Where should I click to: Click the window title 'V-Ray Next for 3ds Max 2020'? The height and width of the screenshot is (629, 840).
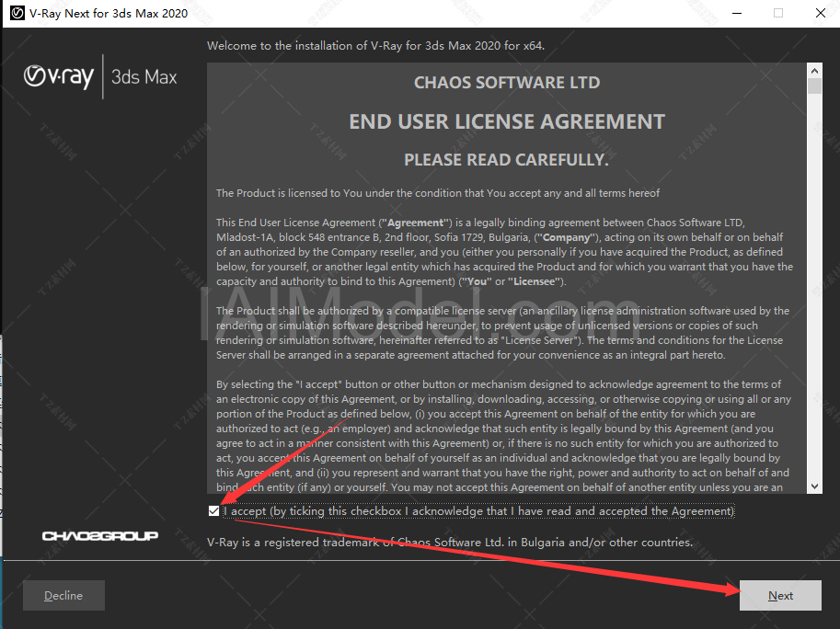(109, 14)
